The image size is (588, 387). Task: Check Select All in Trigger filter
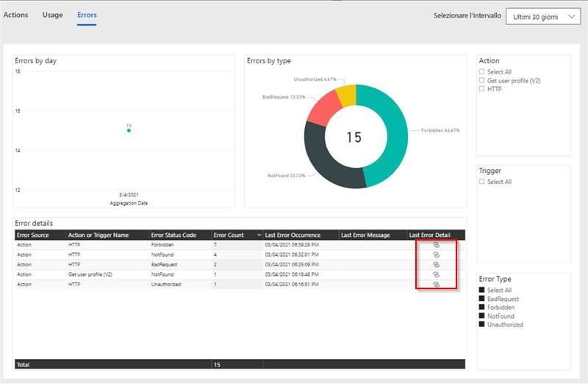482,182
